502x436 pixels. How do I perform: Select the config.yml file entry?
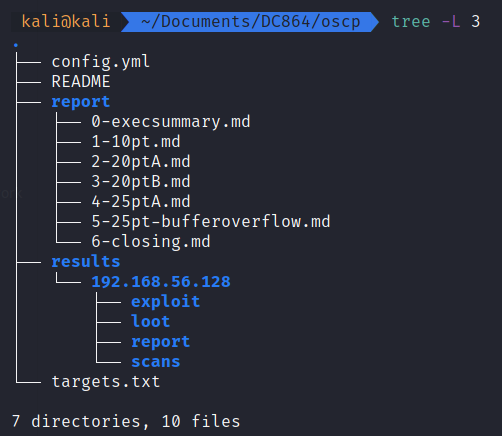pos(101,62)
